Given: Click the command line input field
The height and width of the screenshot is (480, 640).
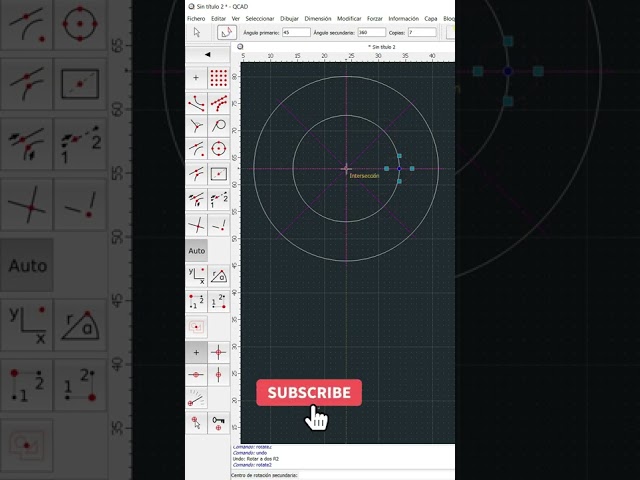Looking at the screenshot, I should coord(376,475).
